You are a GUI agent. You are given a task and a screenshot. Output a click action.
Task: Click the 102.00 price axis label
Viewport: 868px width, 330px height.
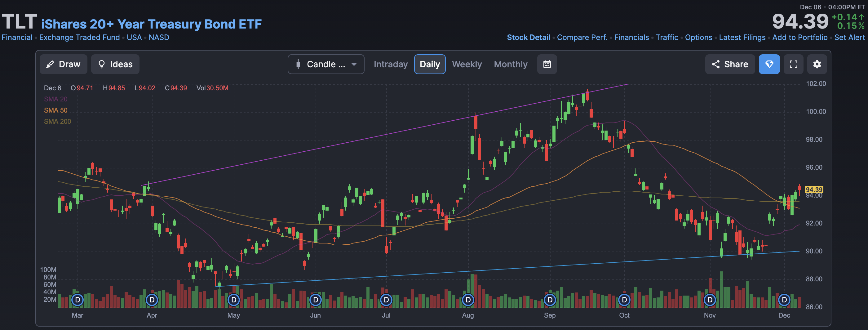pos(816,84)
